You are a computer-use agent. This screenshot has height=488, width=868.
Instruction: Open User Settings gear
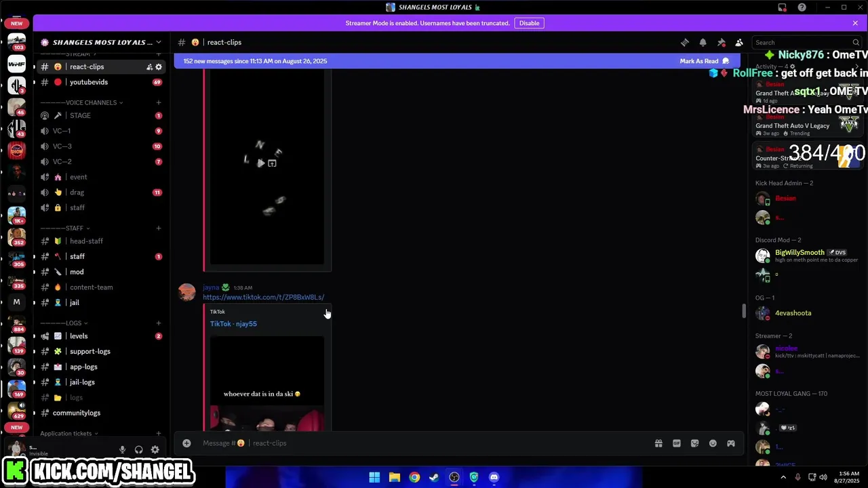tap(155, 449)
